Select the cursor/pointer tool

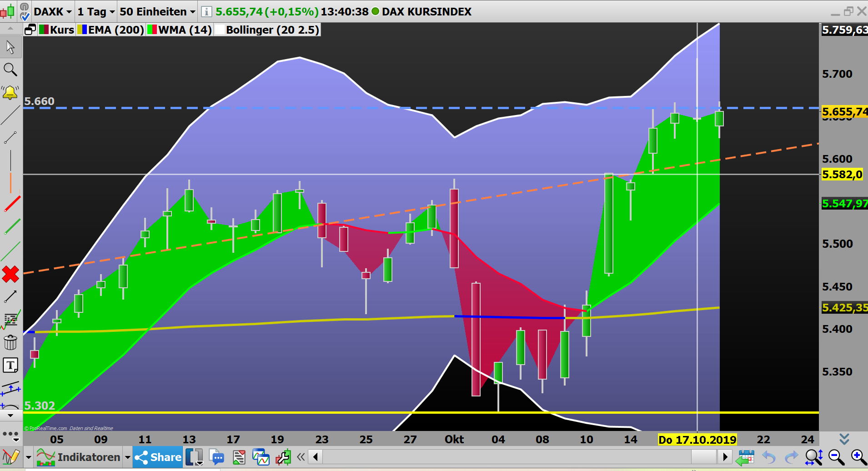click(x=10, y=47)
